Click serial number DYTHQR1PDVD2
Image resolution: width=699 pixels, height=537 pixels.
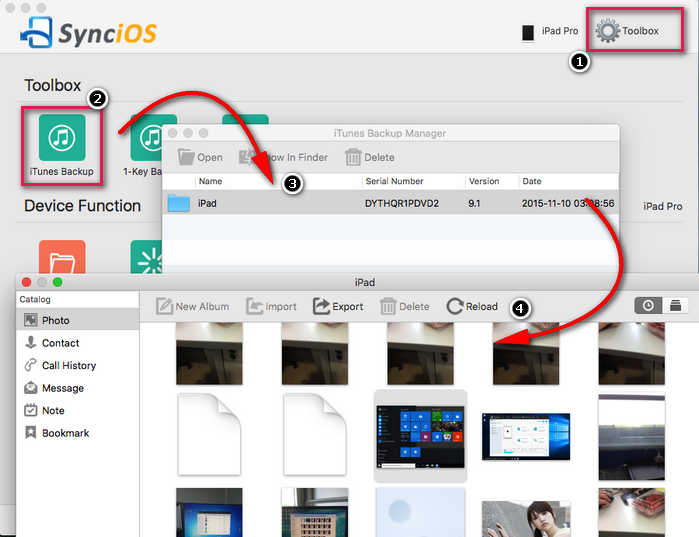pyautogui.click(x=402, y=204)
